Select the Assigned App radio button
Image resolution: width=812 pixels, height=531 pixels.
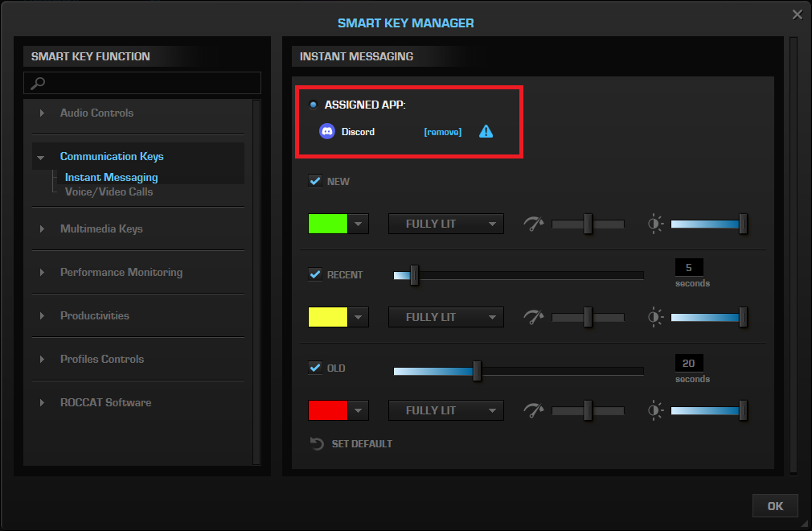point(313,105)
